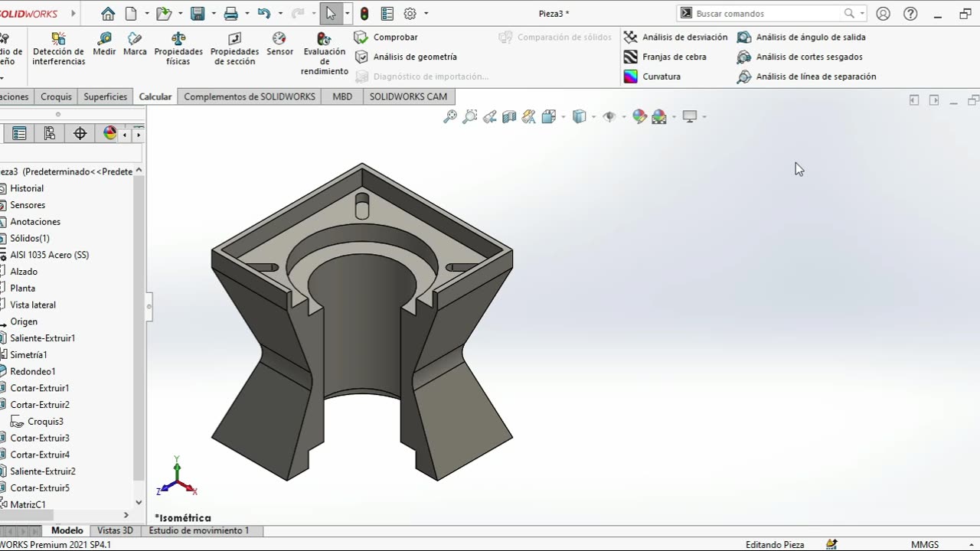Switch to the Croquis tab
Screen dimensions: 980x551
(x=56, y=96)
